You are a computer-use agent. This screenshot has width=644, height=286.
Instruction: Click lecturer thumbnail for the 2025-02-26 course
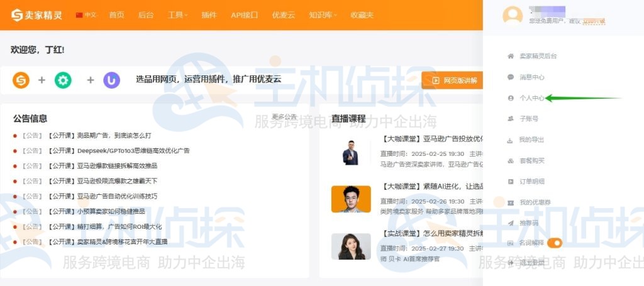[351, 199]
